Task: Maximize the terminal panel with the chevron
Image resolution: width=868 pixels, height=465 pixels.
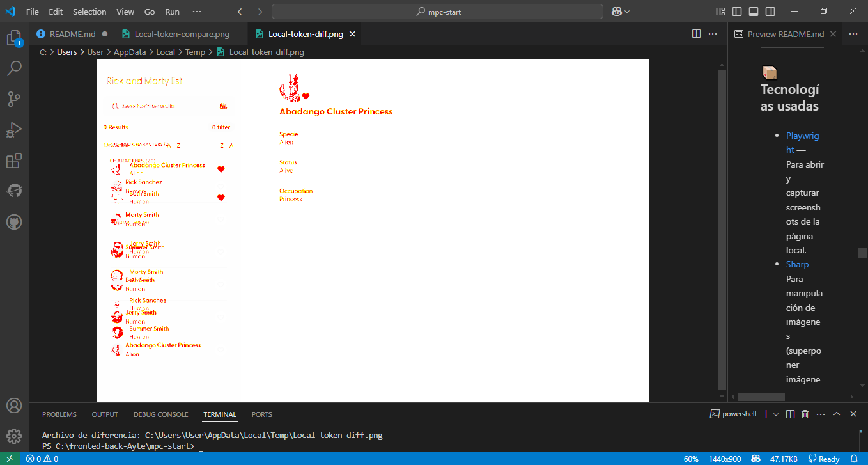Action: pyautogui.click(x=837, y=414)
